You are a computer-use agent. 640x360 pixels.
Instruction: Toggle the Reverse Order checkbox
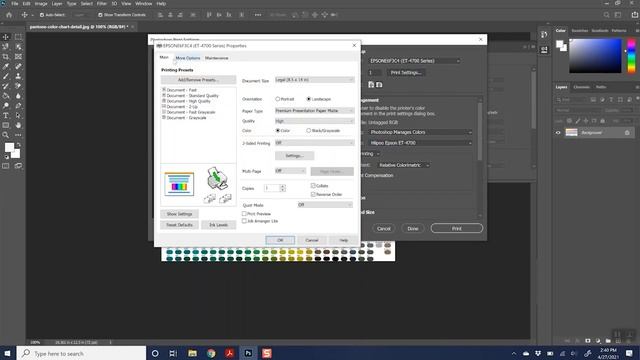(x=313, y=194)
